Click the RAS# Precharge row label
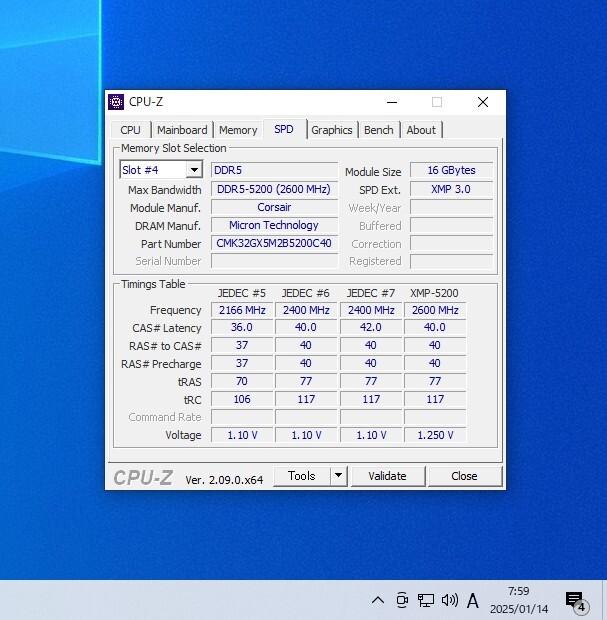The width and height of the screenshot is (607, 620). click(161, 364)
